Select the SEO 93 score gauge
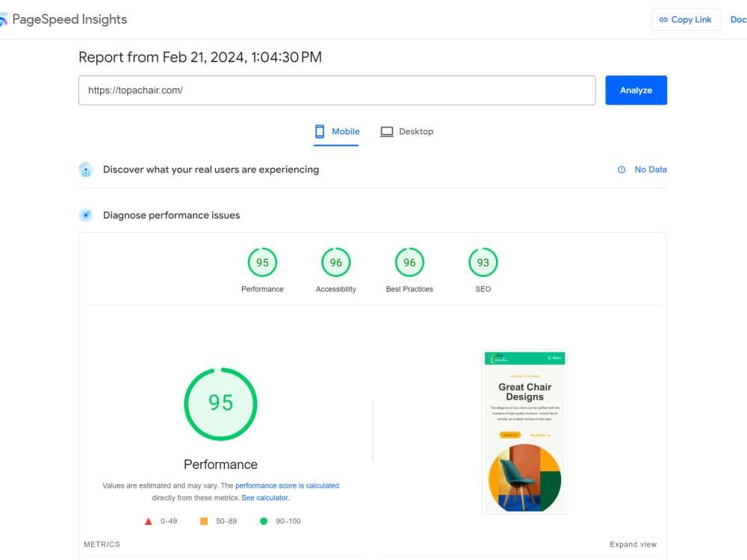Viewport: 747px width, 560px height. tap(483, 270)
